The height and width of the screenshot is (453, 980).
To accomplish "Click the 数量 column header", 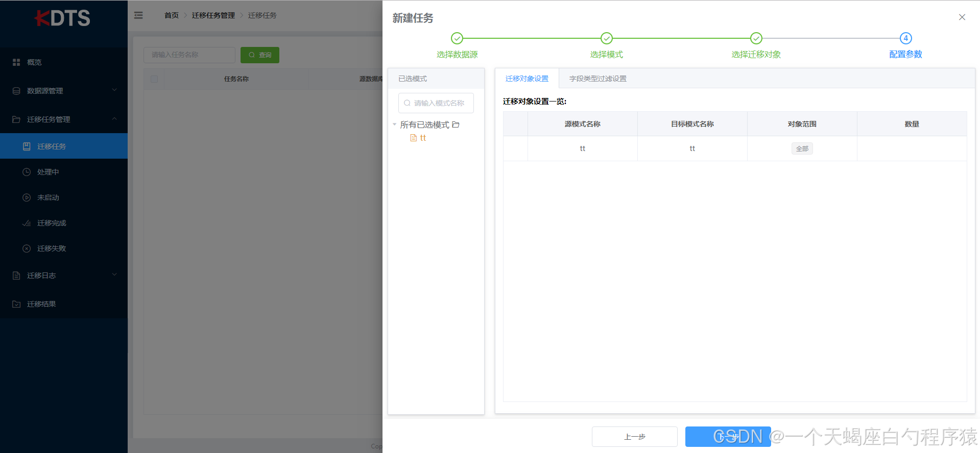I will tap(912, 124).
